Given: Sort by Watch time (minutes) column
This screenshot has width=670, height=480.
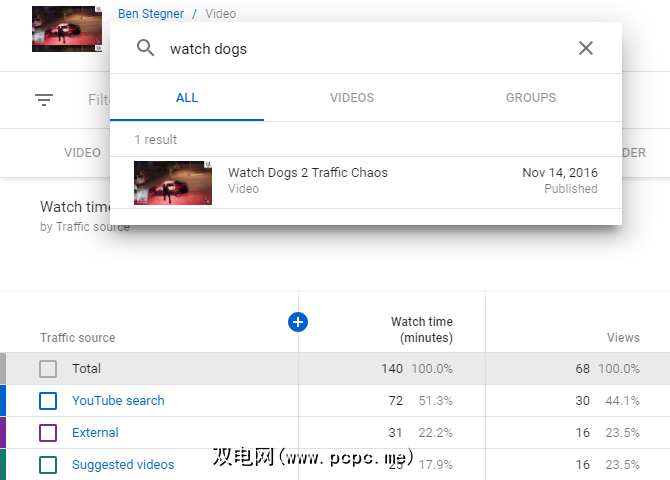Looking at the screenshot, I should click(x=422, y=330).
